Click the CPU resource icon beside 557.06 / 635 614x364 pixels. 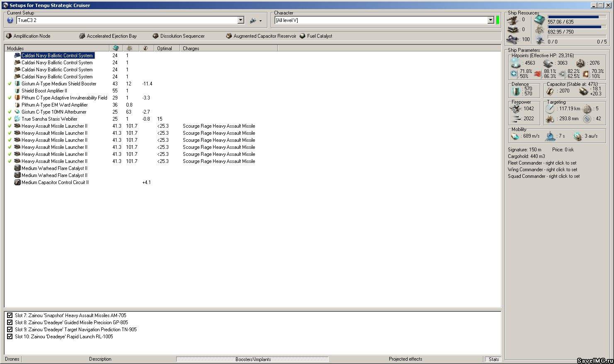click(539, 19)
